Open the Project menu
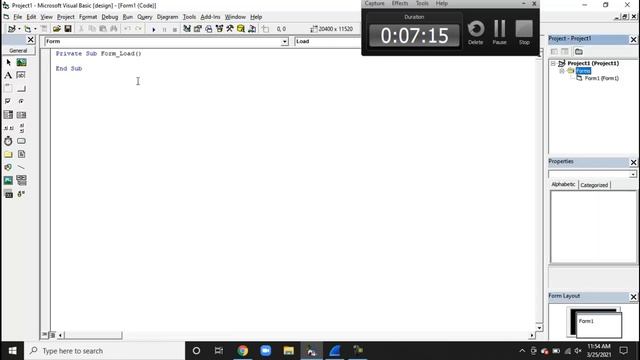Image resolution: width=640 pixels, height=360 pixels. [66, 17]
